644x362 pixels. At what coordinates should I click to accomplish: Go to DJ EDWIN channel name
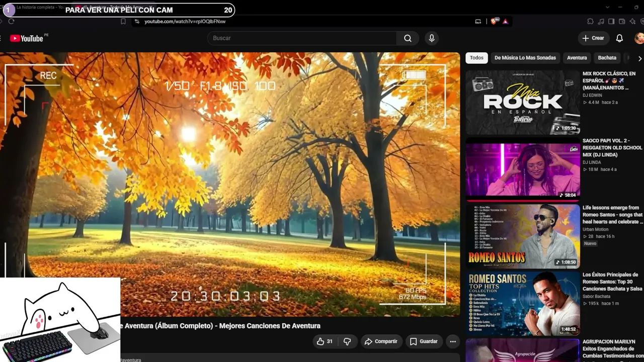593,95
